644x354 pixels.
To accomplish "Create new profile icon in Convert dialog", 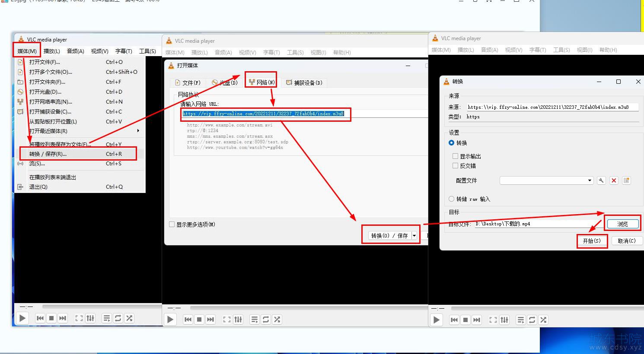I will pos(626,180).
